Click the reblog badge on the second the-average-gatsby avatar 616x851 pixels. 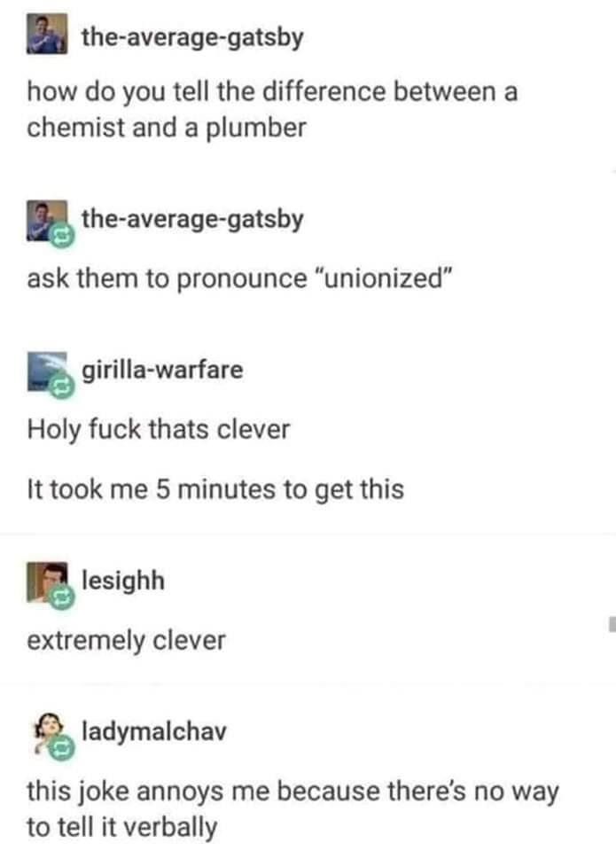[x=62, y=236]
